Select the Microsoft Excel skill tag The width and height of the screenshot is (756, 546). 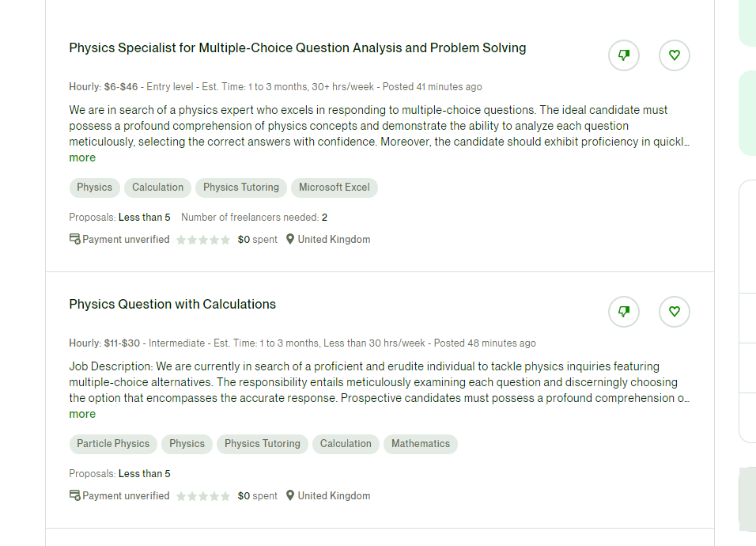point(335,188)
